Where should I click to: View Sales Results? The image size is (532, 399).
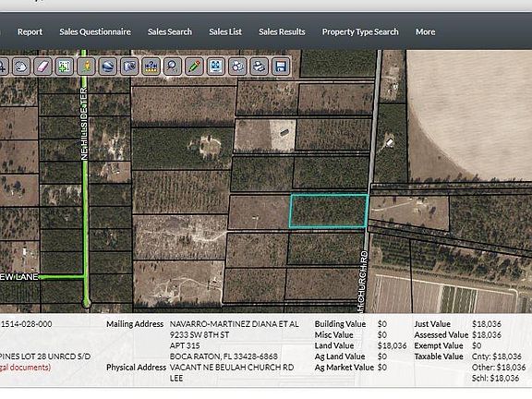[x=282, y=32]
